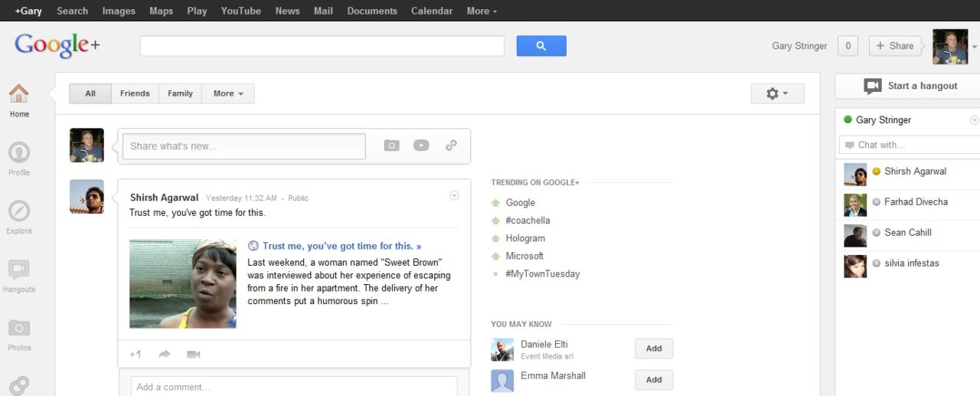The image size is (980, 396).
Task: Reshare Shirsh Agarwal's post with the arrow icon
Action: coord(165,355)
